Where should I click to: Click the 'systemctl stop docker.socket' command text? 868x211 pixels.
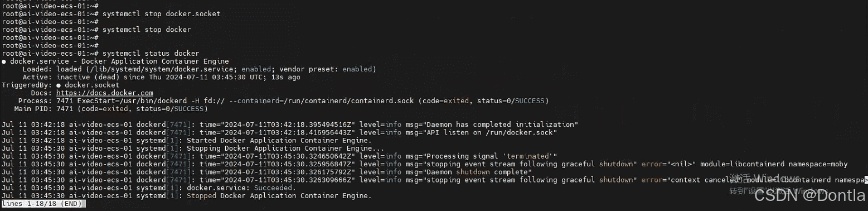click(x=161, y=13)
